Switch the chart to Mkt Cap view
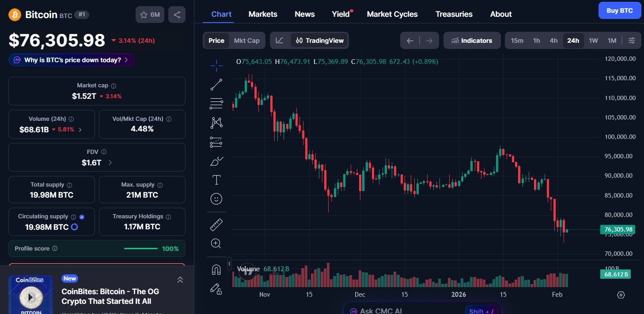Image resolution: width=644 pixels, height=314 pixels. pos(246,40)
